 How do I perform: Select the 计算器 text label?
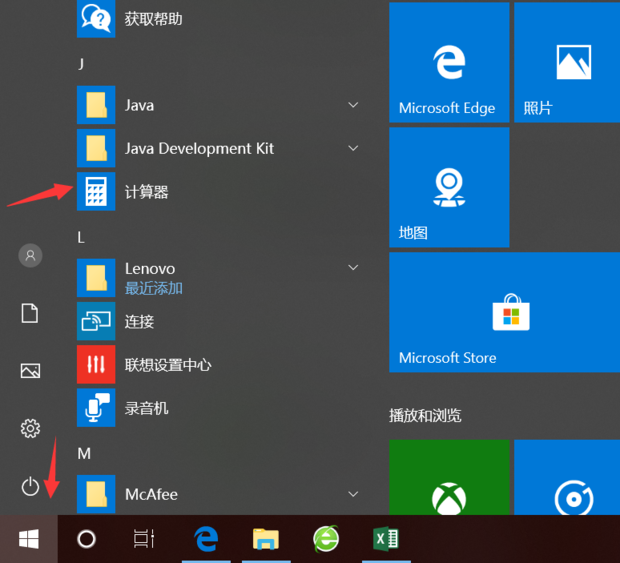[146, 192]
